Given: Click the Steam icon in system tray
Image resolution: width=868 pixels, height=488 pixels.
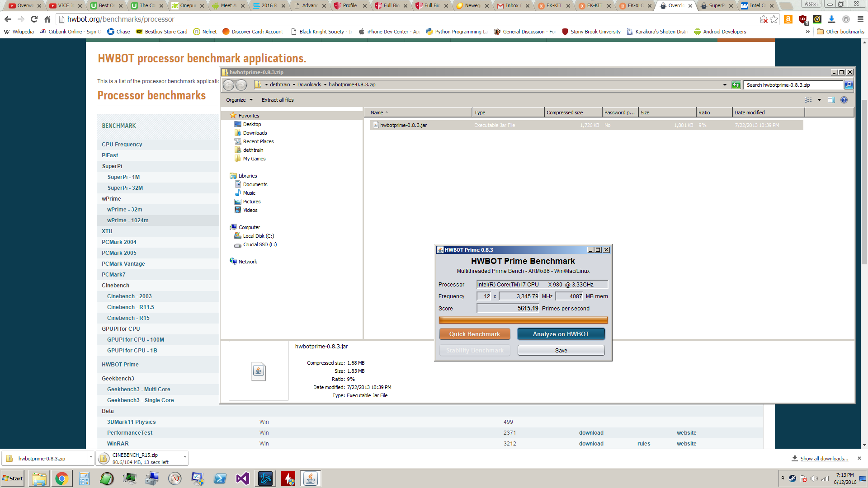Looking at the screenshot, I should [793, 479].
